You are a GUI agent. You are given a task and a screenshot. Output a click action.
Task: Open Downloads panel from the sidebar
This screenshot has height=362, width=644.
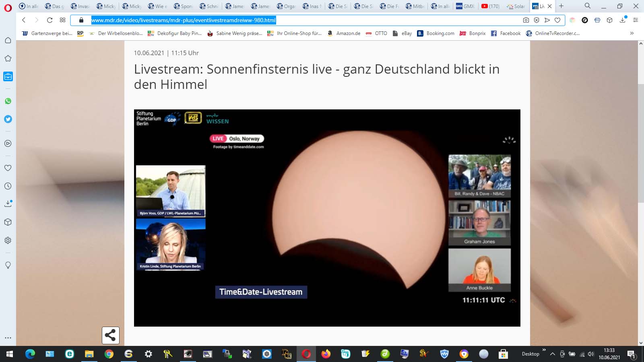point(8,204)
